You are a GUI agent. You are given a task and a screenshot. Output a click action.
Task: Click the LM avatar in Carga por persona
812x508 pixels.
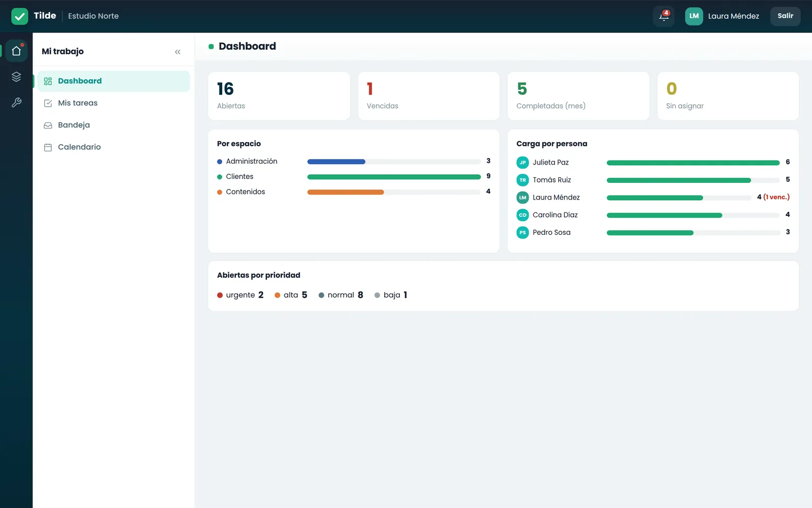point(523,198)
